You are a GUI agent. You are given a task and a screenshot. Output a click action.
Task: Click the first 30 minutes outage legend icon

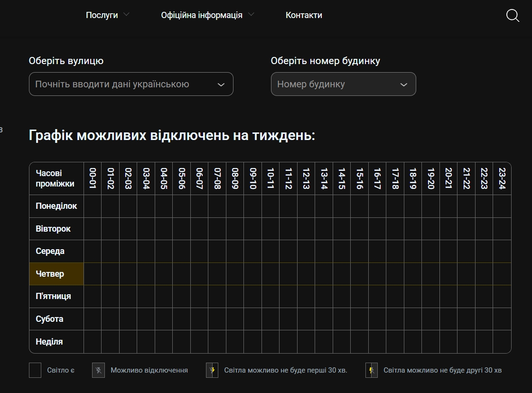pyautogui.click(x=212, y=370)
